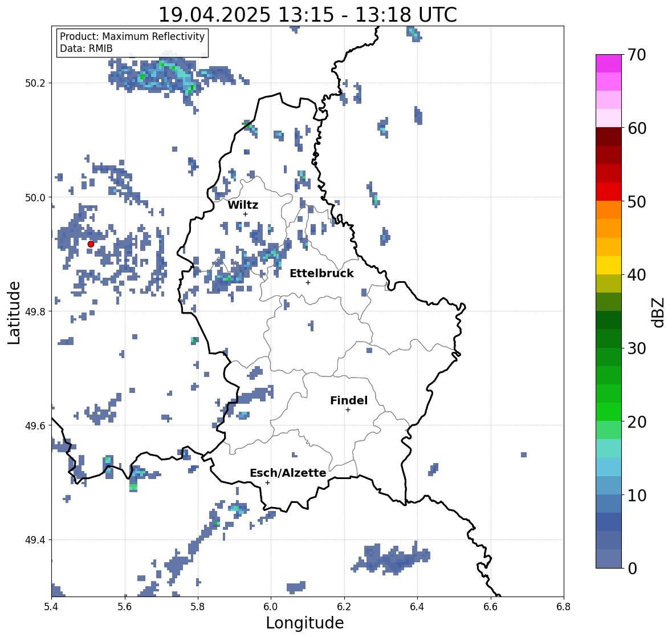Click the latitude tick label 50.0
The width and height of the screenshot is (672, 637).
tap(35, 198)
